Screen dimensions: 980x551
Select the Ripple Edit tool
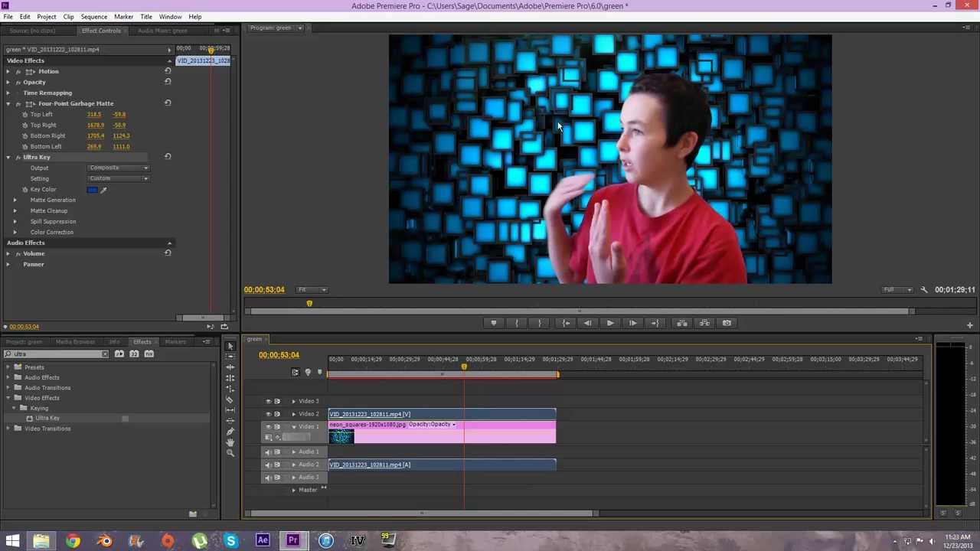(230, 367)
